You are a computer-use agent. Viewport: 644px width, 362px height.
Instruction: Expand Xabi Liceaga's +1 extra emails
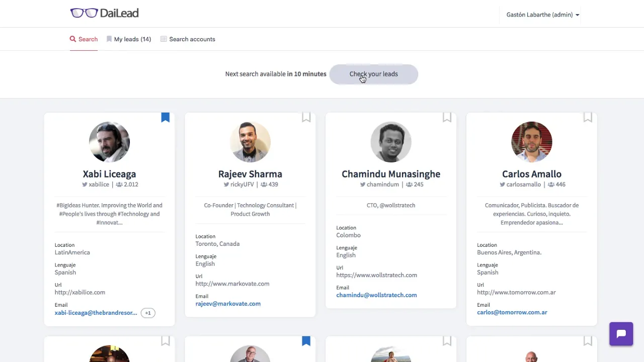tap(148, 313)
